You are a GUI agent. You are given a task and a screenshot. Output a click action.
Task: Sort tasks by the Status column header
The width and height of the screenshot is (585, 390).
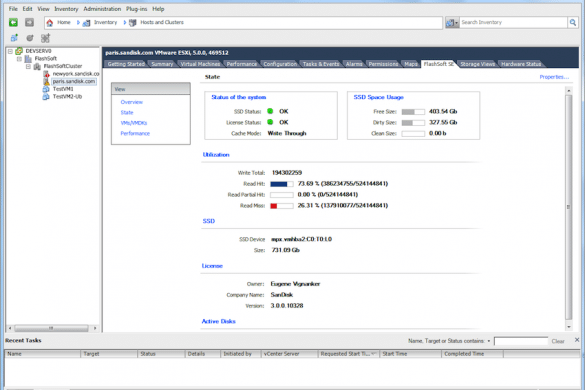click(x=161, y=354)
